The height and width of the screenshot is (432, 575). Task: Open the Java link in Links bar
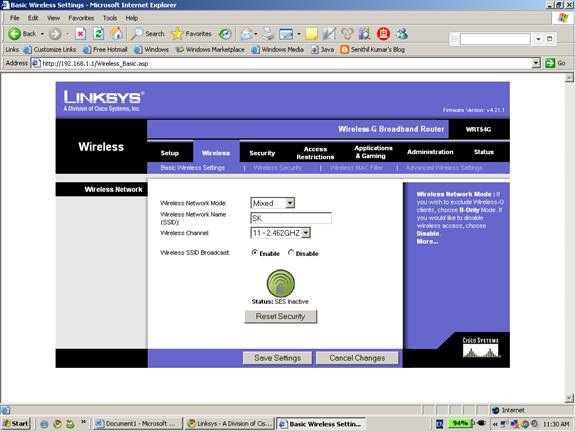pyautogui.click(x=322, y=49)
